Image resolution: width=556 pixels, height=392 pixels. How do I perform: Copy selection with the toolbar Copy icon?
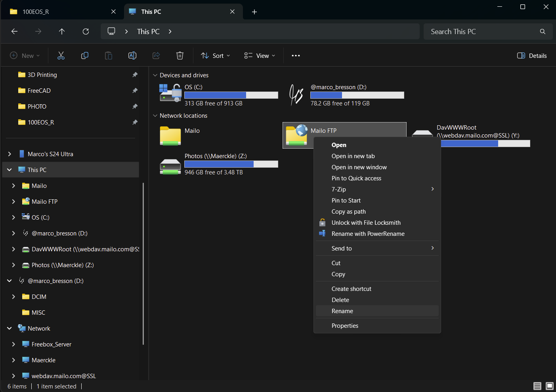click(85, 55)
